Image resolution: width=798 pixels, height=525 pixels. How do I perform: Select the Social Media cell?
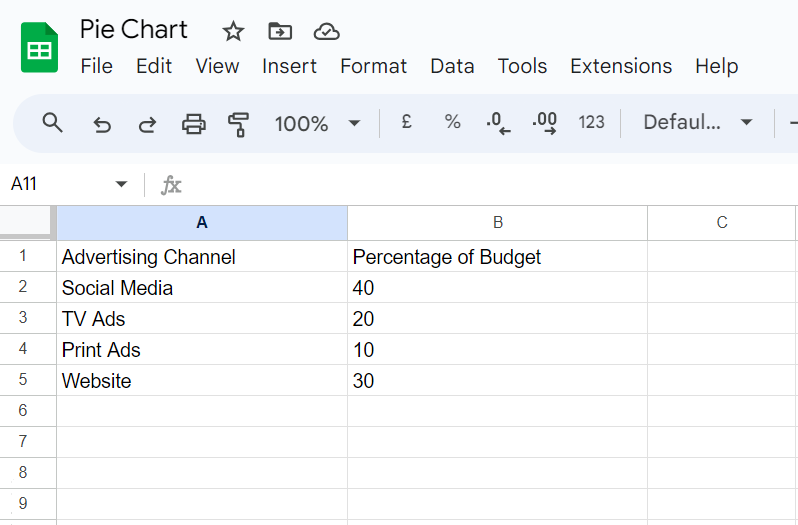202,287
